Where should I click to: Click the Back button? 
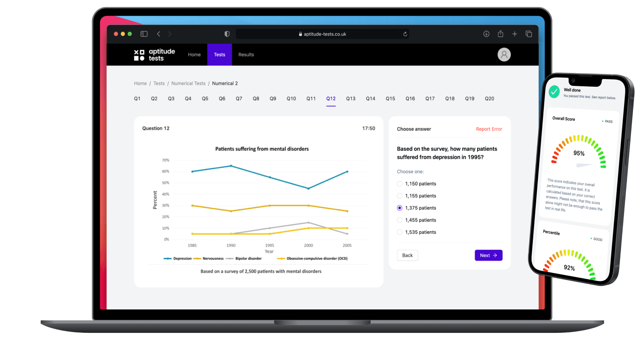pyautogui.click(x=408, y=255)
